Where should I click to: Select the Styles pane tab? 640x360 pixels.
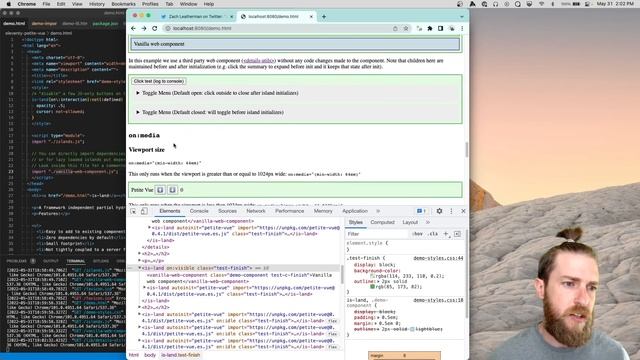point(356,222)
